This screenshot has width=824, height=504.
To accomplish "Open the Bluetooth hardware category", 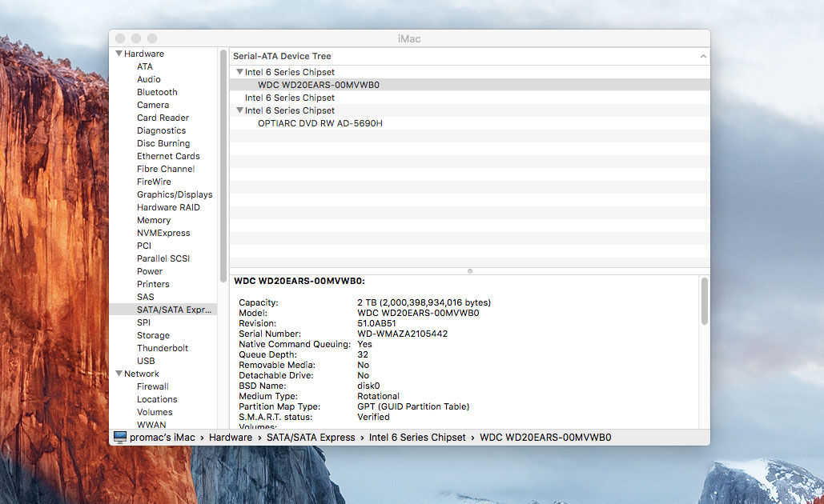I will point(157,92).
